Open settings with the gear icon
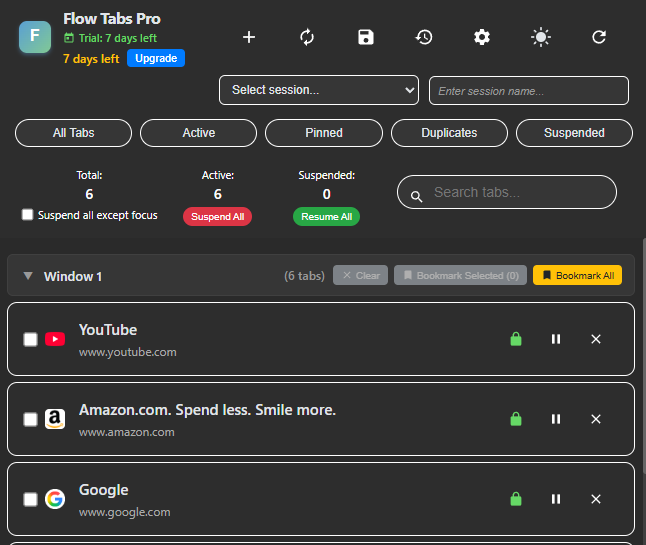 pyautogui.click(x=482, y=37)
